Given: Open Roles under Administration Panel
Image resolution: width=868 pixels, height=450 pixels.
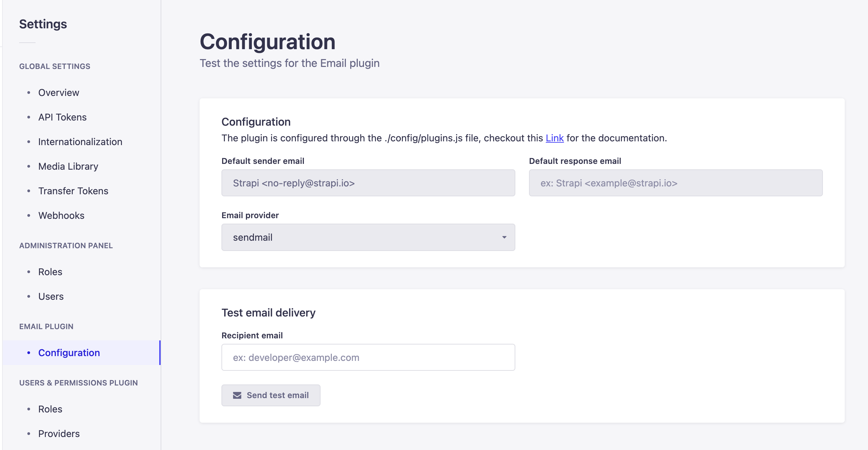Looking at the screenshot, I should point(50,272).
